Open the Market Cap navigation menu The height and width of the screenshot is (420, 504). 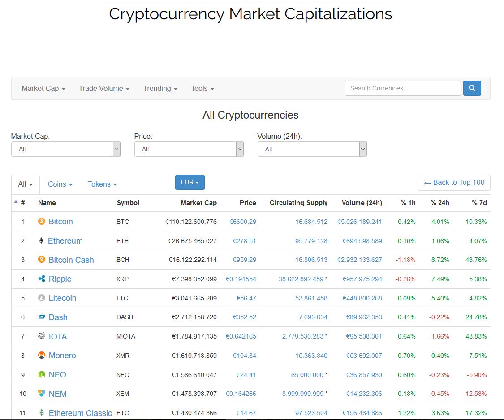point(43,88)
